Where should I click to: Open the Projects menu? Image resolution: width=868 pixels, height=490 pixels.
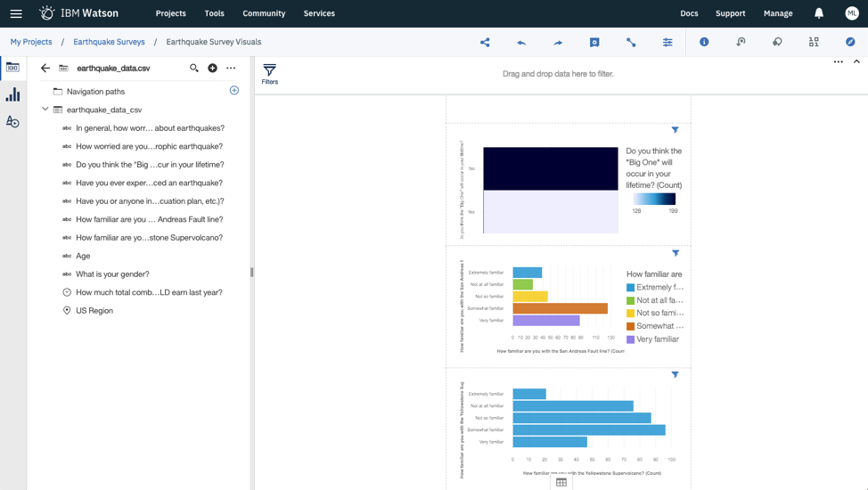(x=170, y=13)
